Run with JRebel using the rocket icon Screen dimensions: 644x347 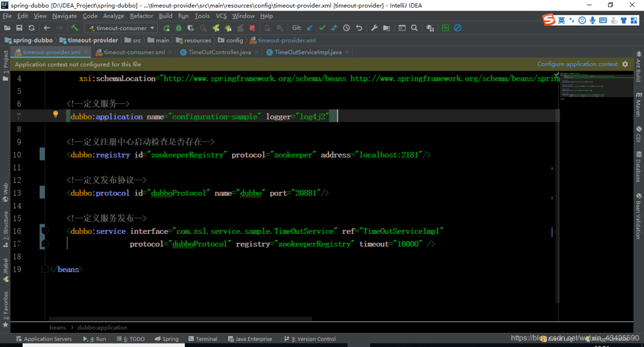(x=217, y=28)
